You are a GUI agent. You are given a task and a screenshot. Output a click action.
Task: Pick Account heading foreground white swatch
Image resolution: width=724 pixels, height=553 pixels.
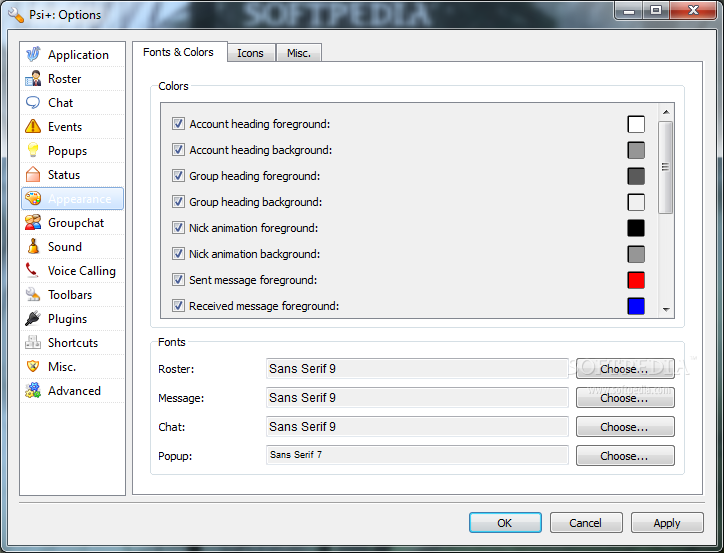point(636,124)
